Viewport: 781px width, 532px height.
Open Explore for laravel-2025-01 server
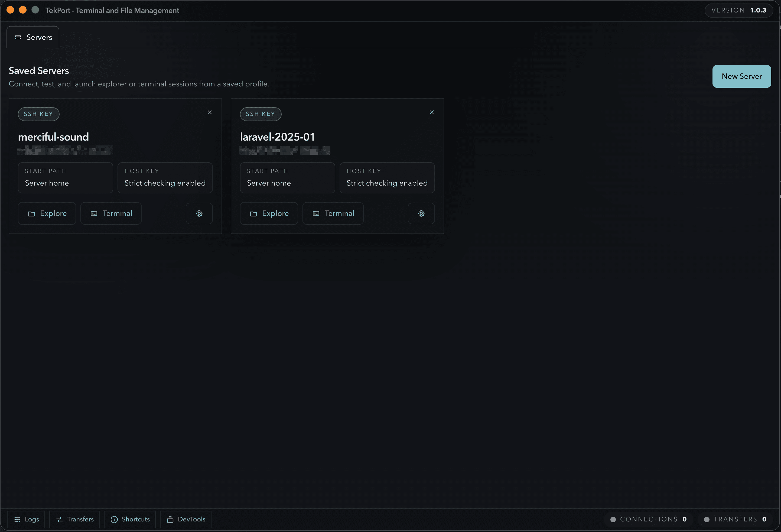pos(269,213)
